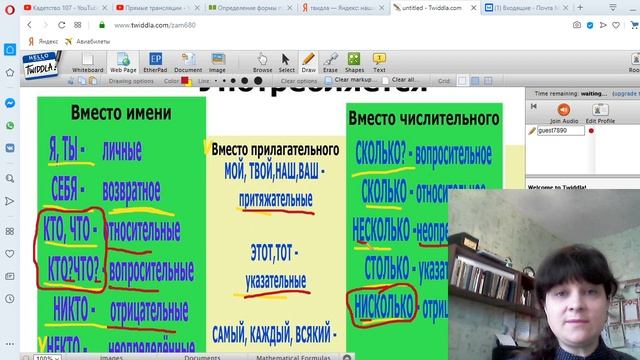Open Messenger in Opera sidebar
640x360 pixels.
pos(10,103)
